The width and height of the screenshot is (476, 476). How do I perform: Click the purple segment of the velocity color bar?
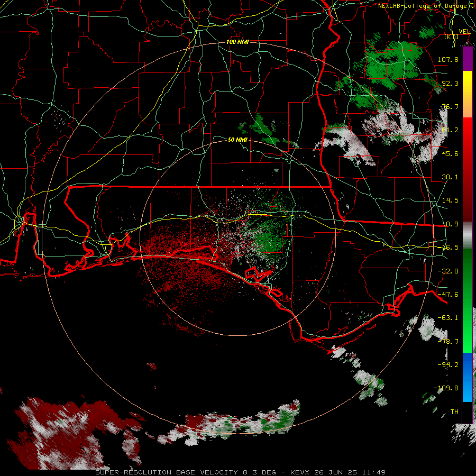[467, 59]
